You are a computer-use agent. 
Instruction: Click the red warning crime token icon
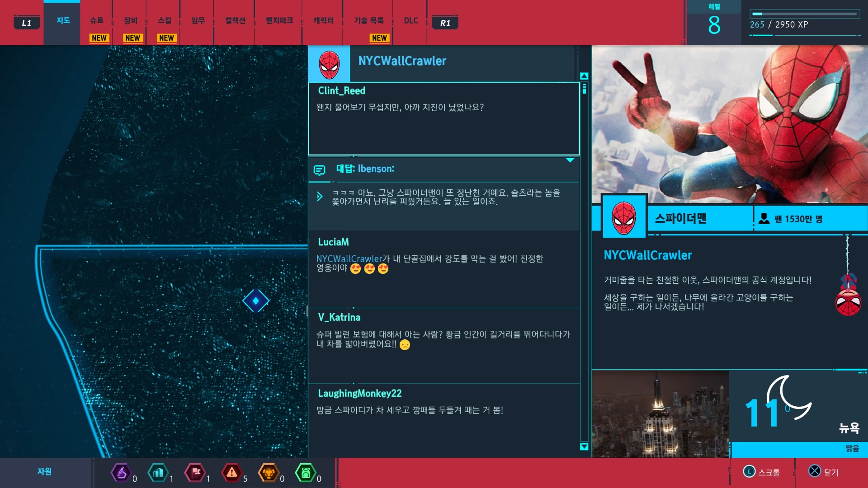click(232, 473)
